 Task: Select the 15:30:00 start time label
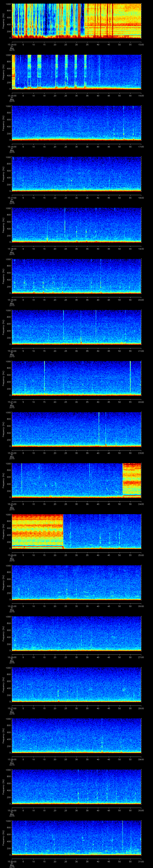click(x=12, y=861)
